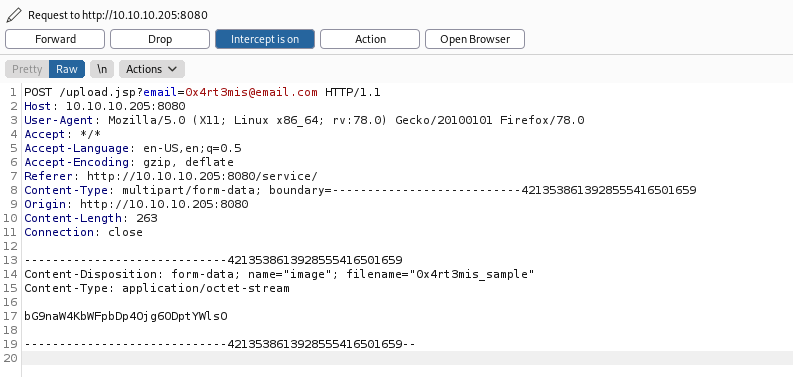Image resolution: width=793 pixels, height=377 pixels.
Task: Click the Request to http://10.10.10.205:8080 title
Action: tap(118, 15)
